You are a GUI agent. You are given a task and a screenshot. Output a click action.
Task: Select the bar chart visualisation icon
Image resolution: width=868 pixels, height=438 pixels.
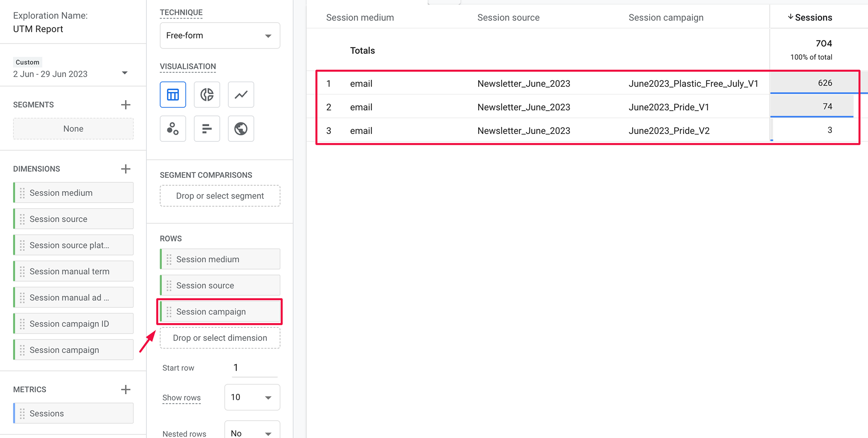207,129
